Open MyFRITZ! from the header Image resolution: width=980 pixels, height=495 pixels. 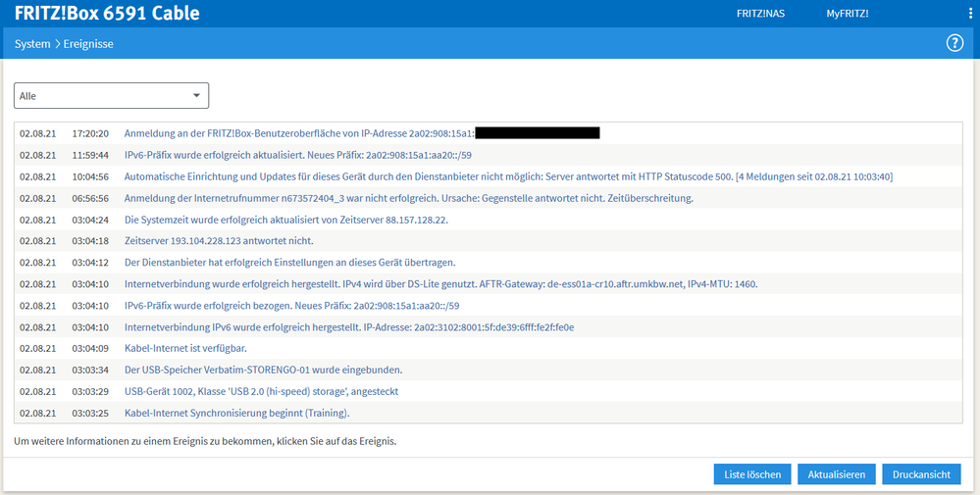pyautogui.click(x=847, y=13)
